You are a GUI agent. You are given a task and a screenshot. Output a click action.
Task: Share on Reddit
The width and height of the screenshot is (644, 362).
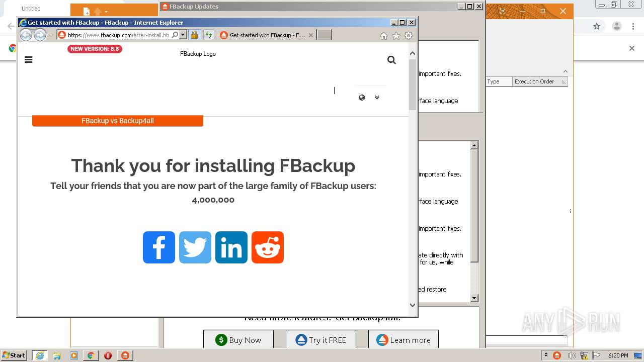pos(268,247)
